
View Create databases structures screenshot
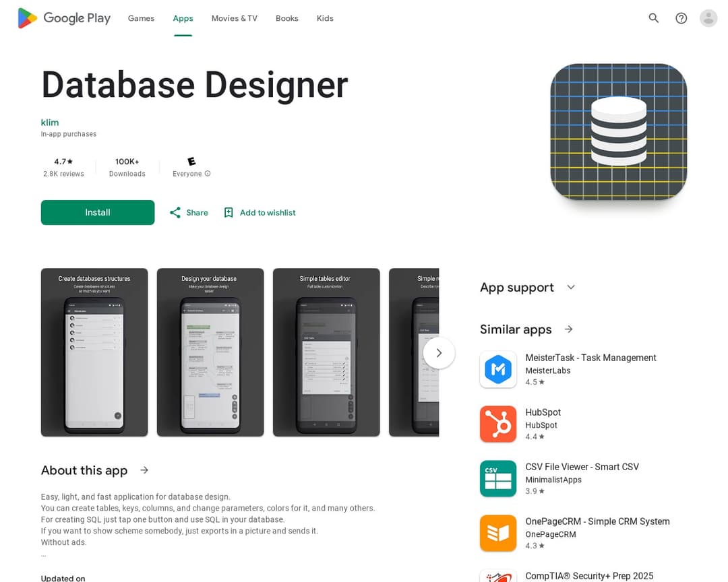coord(94,352)
